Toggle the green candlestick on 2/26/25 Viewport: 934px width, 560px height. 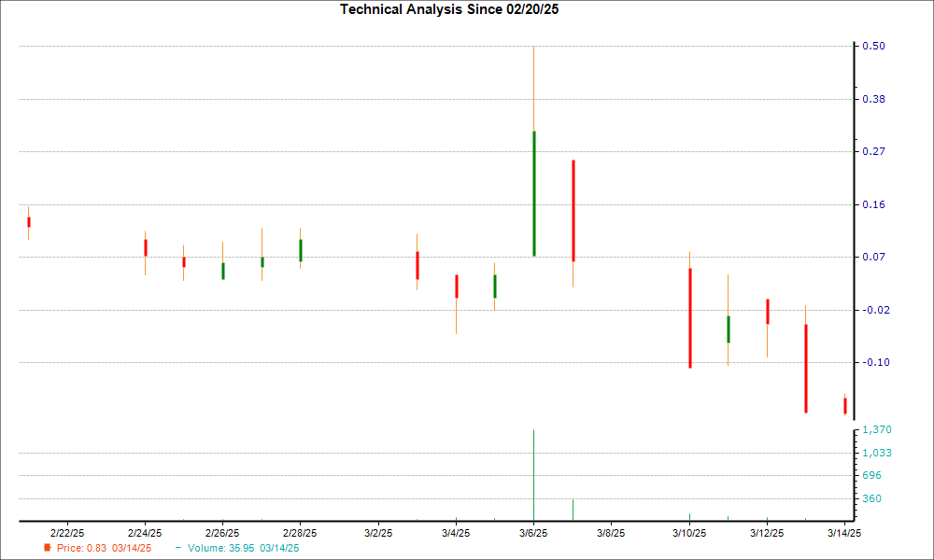223,269
